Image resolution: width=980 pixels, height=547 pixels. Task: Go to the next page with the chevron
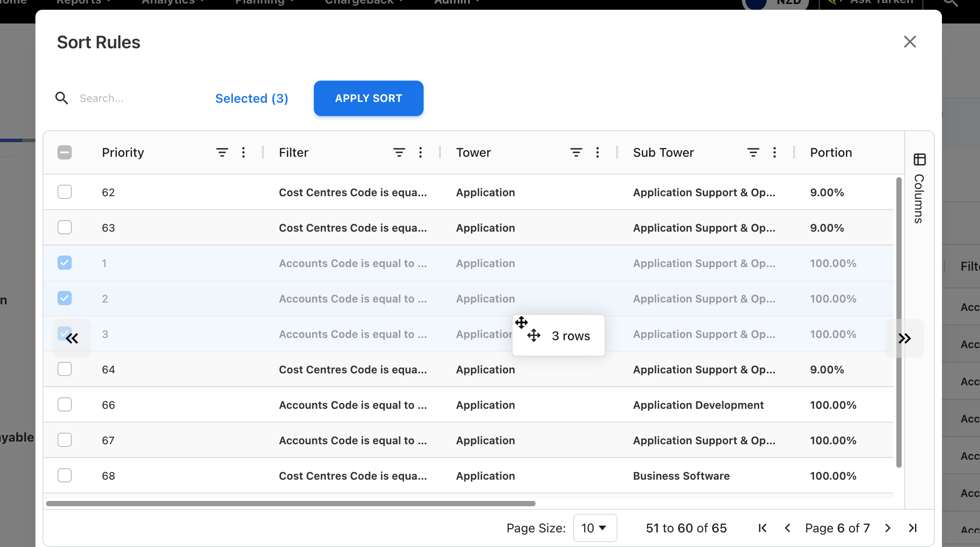coord(888,528)
